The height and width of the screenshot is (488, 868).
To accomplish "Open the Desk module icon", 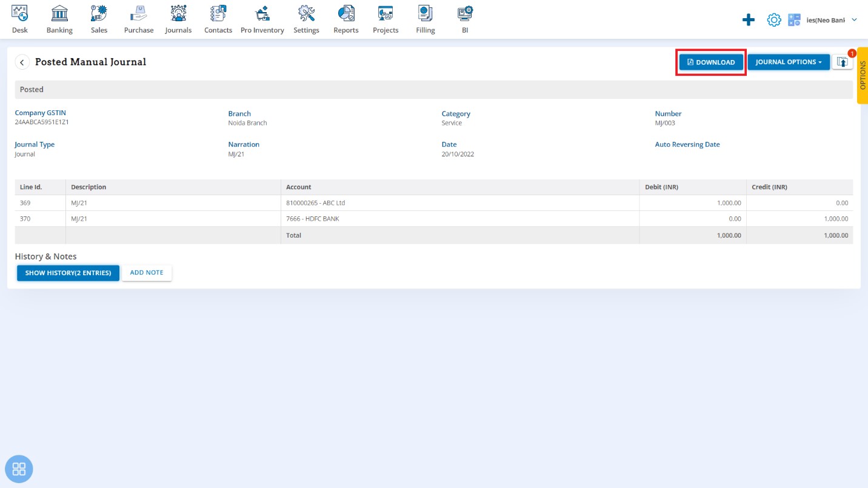I will [x=20, y=13].
